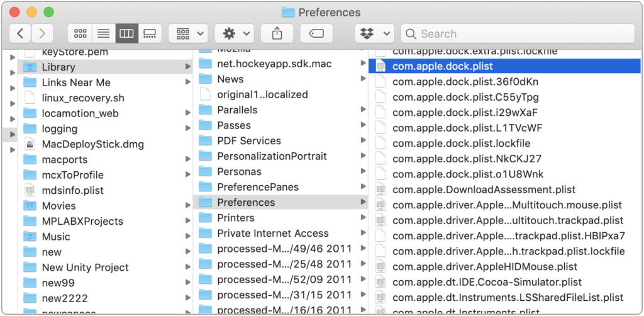Select linux_recovery.sh file
Image resolution: width=644 pixels, height=316 pixels.
(105, 98)
